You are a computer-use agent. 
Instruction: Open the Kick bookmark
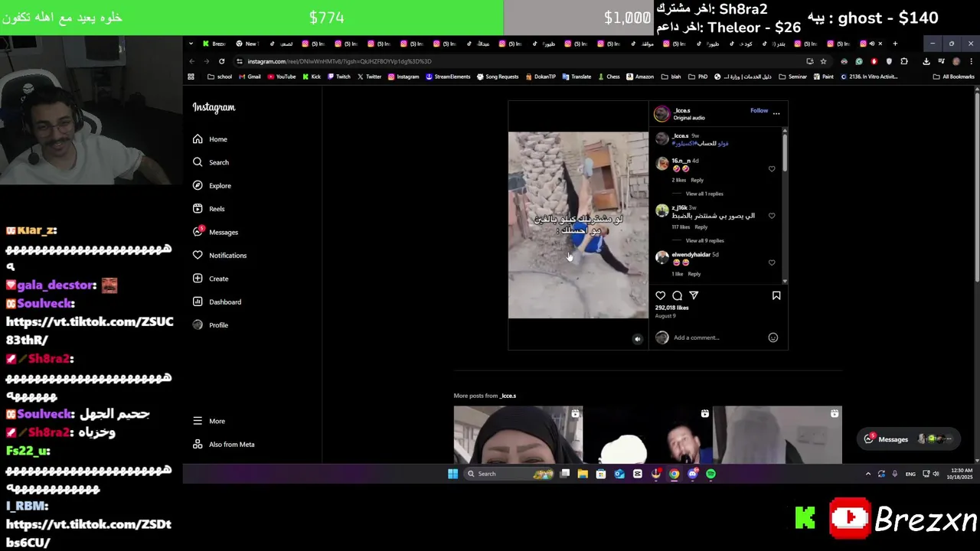pyautogui.click(x=312, y=77)
